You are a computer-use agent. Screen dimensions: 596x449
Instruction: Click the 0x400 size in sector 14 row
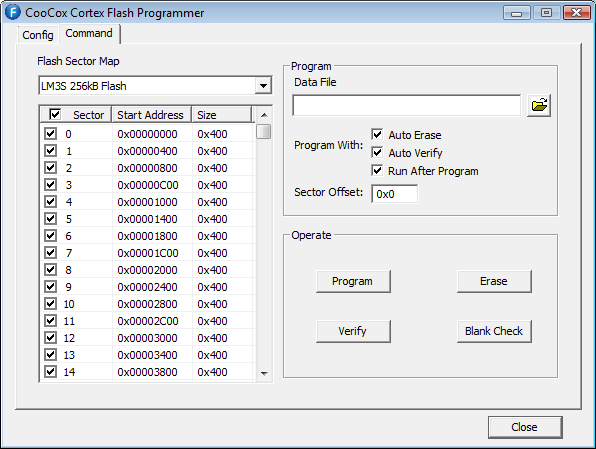click(212, 372)
